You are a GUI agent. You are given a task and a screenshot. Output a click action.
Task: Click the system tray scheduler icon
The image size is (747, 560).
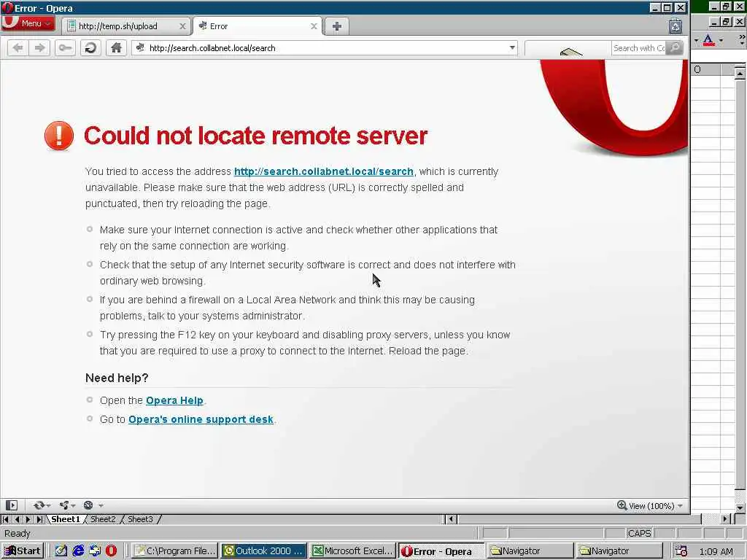tap(681, 551)
